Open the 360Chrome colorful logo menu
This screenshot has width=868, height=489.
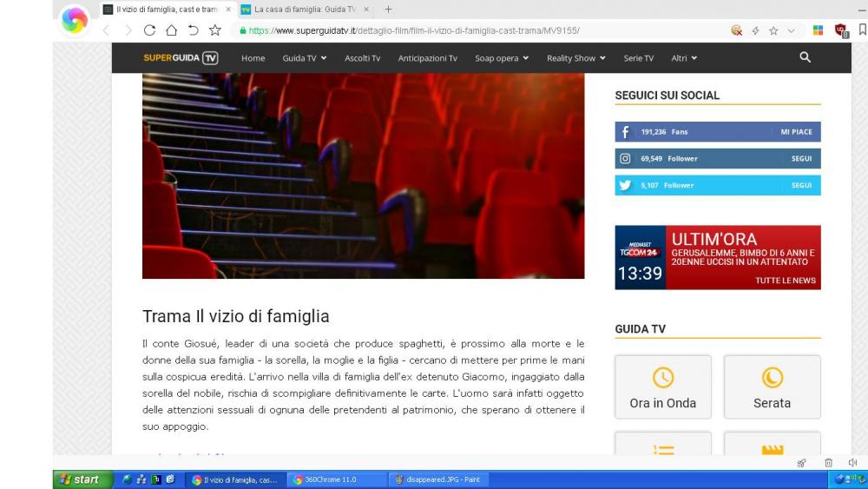(x=75, y=21)
